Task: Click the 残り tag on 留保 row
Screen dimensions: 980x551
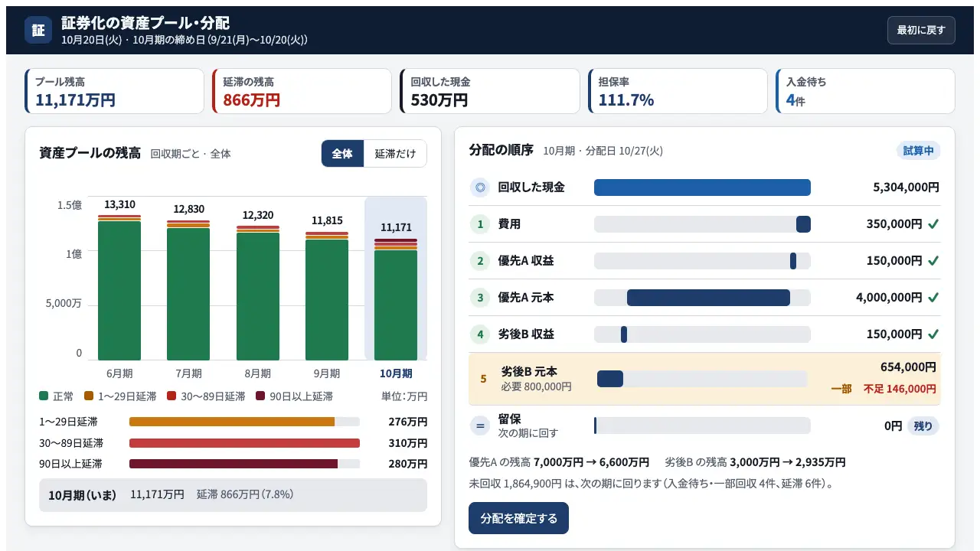Action: coord(923,426)
